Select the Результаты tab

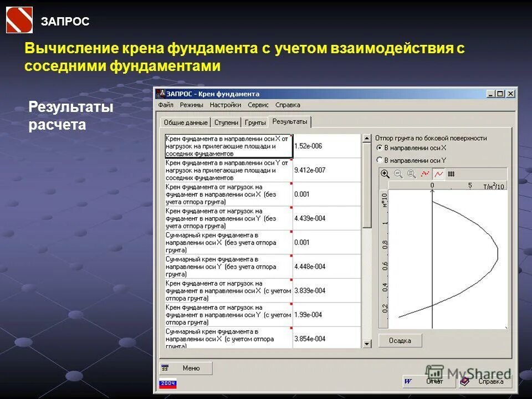click(x=290, y=121)
